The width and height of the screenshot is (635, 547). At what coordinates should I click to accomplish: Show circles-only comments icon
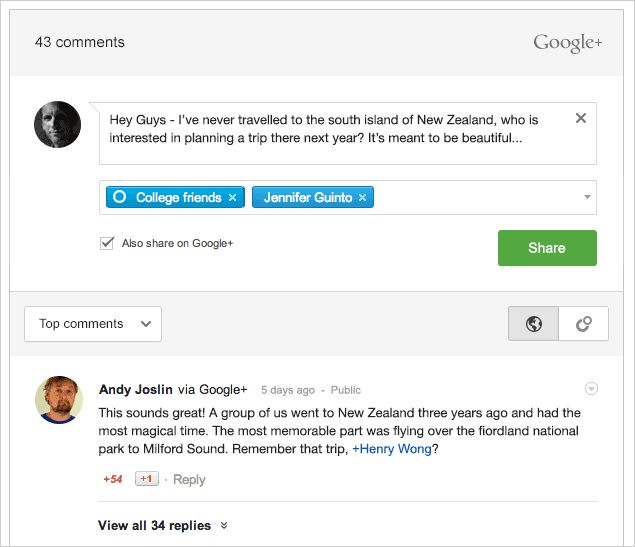pyautogui.click(x=584, y=324)
